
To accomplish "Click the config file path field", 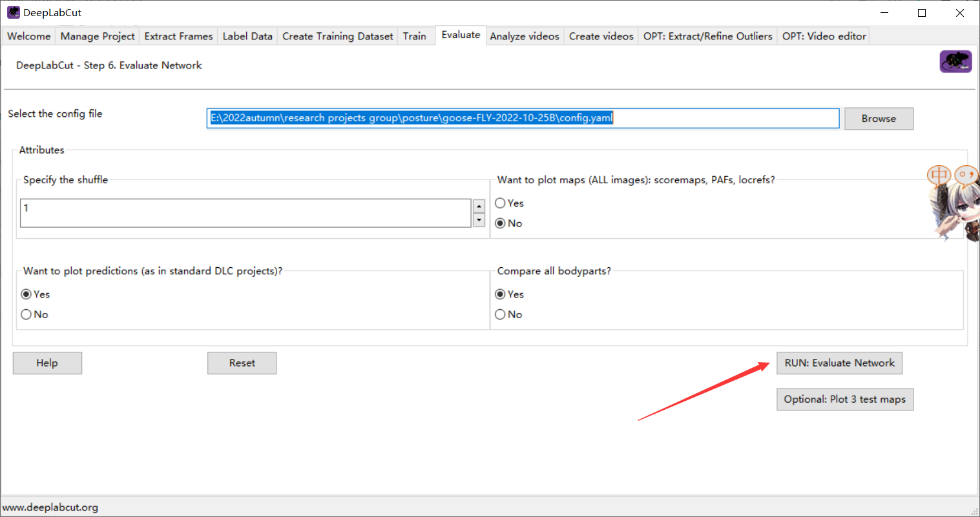I will click(523, 118).
